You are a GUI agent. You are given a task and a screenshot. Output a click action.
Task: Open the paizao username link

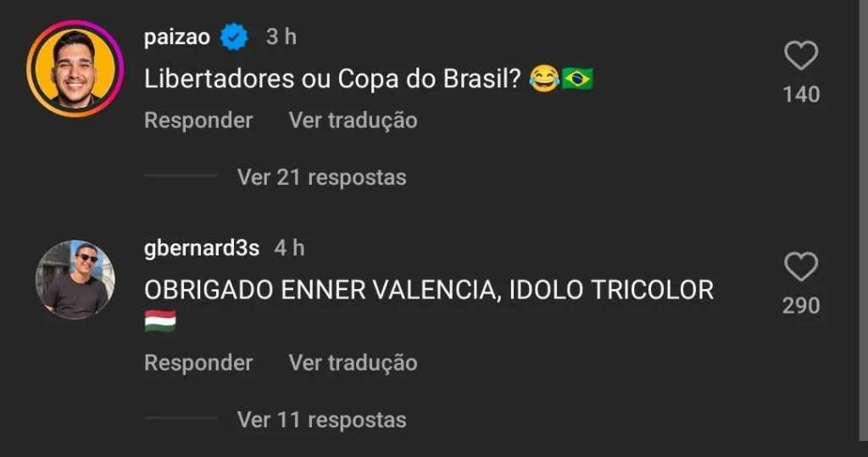176,36
